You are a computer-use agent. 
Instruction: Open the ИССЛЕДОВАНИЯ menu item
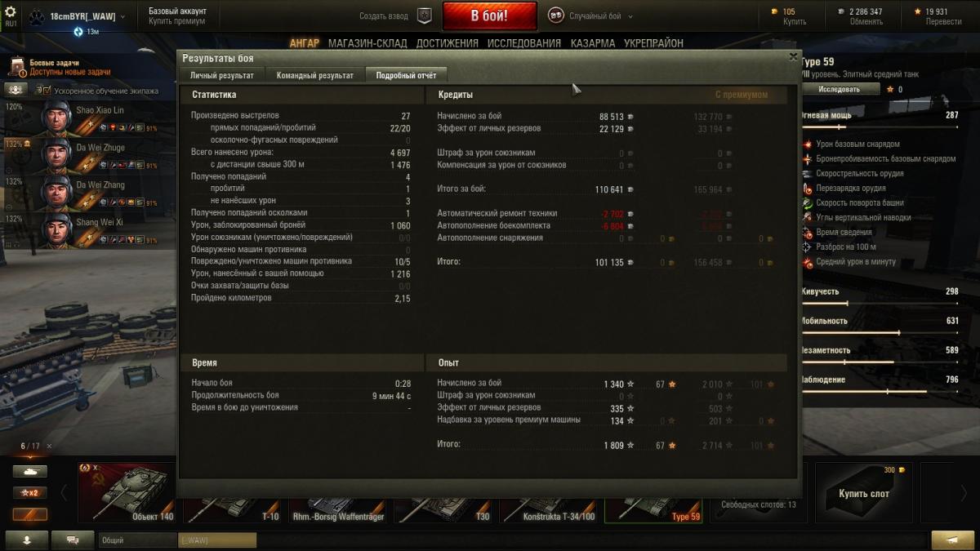[x=524, y=43]
